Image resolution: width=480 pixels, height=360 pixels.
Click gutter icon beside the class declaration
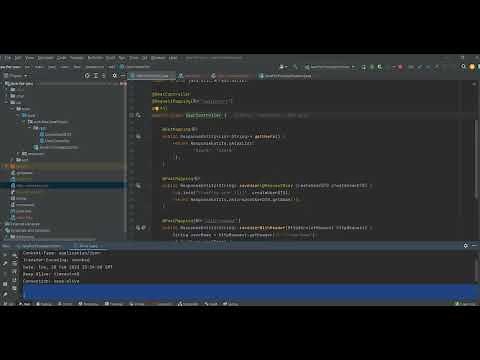[x=138, y=115]
